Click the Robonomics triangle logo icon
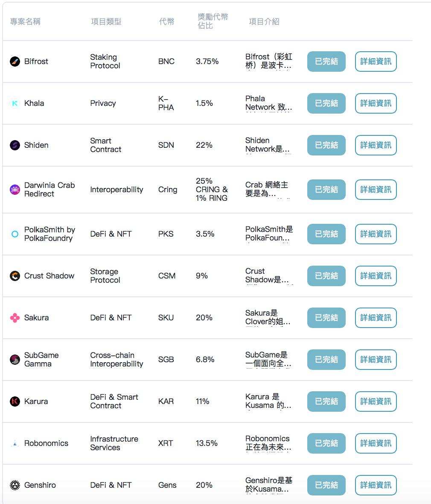The width and height of the screenshot is (431, 504). pyautogui.click(x=15, y=443)
